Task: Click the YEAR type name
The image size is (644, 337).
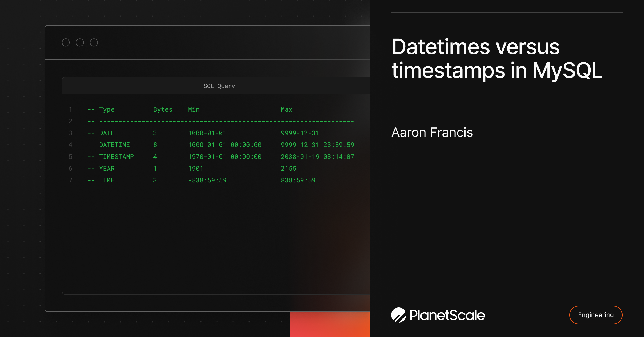Action: click(x=107, y=169)
